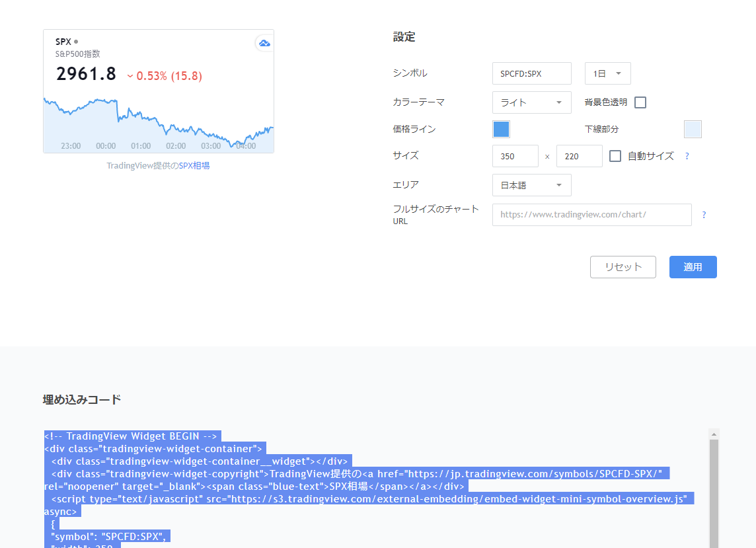Open the 1日 time range dropdown
The height and width of the screenshot is (548, 756).
(x=607, y=73)
